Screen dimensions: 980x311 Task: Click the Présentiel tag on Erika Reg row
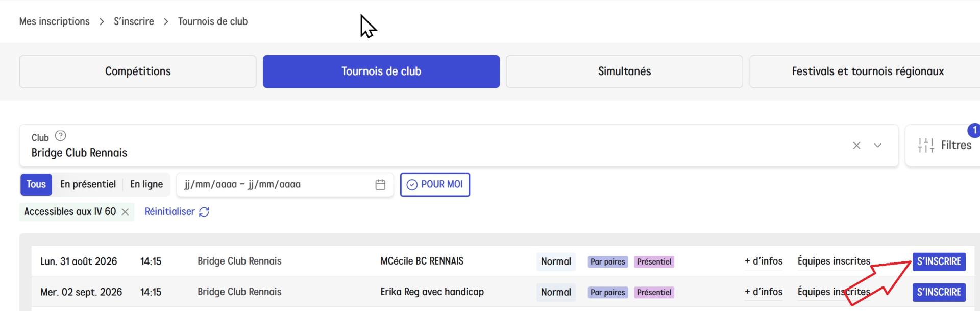coord(654,293)
